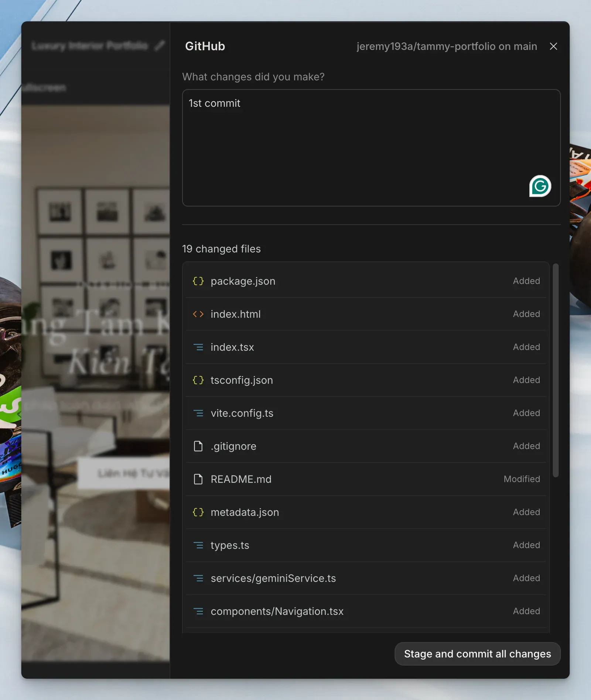Click the JSON braces icon for package.json
This screenshot has height=700, width=591.
[x=198, y=281]
